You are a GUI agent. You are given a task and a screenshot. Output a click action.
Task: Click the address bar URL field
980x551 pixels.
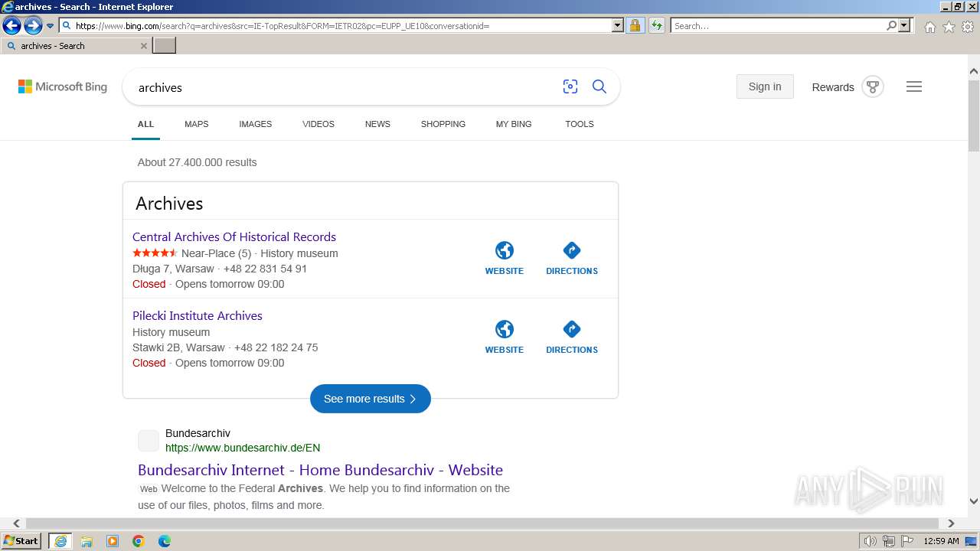click(335, 26)
